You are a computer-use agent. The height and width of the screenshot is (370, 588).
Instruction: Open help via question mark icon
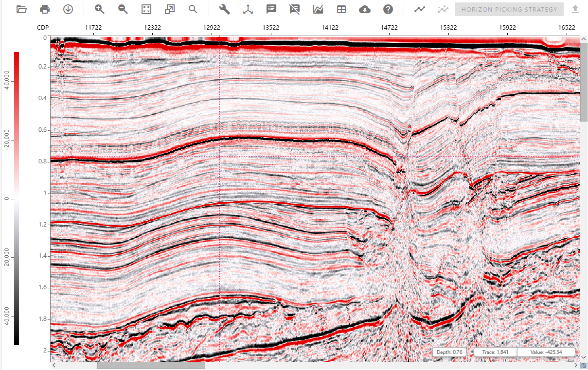pyautogui.click(x=388, y=9)
